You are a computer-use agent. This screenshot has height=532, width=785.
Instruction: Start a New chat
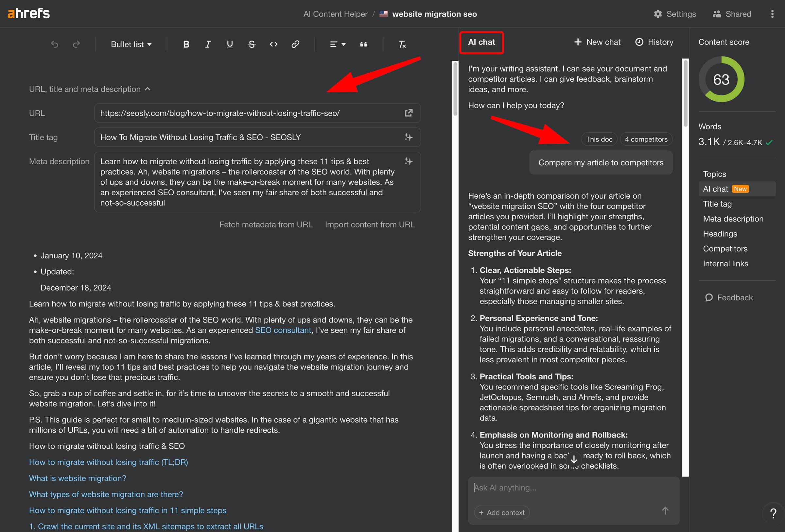(x=597, y=42)
